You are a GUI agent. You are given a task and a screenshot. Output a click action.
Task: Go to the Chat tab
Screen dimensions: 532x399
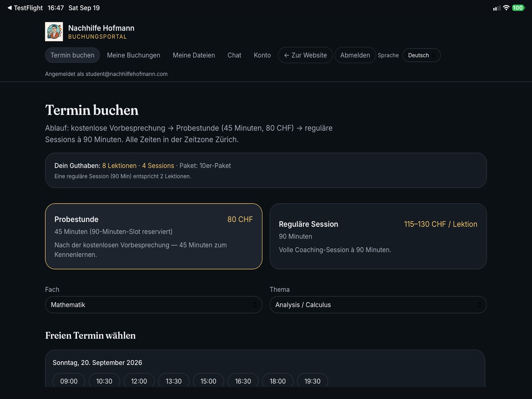click(234, 55)
